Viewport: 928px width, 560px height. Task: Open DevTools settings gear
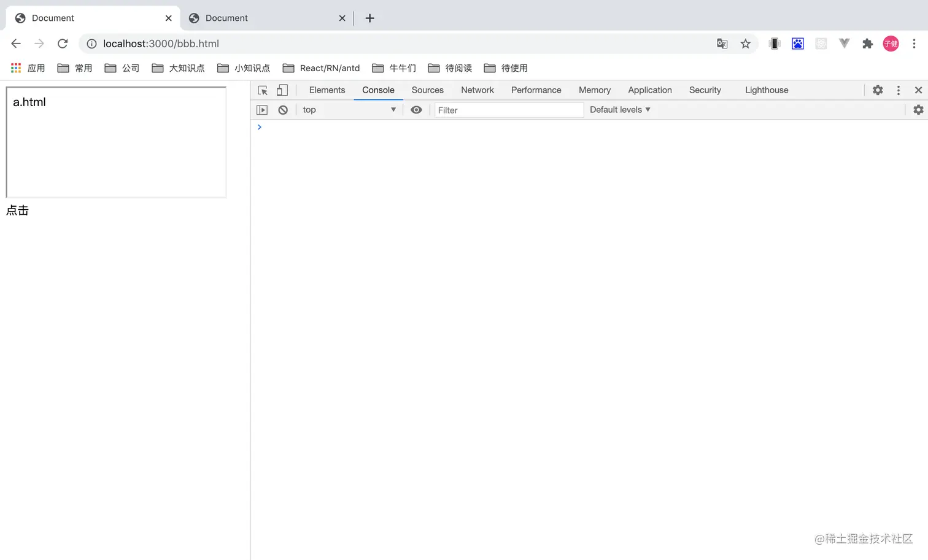point(878,90)
